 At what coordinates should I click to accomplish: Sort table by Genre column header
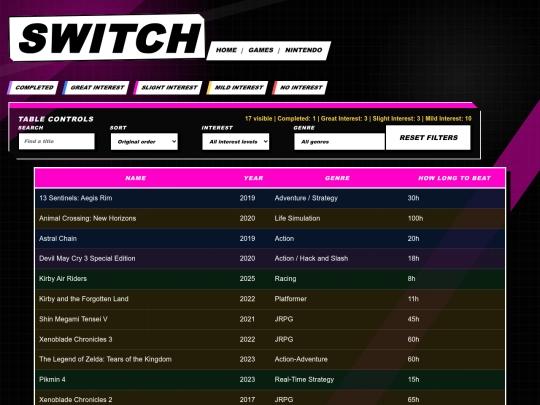337,178
